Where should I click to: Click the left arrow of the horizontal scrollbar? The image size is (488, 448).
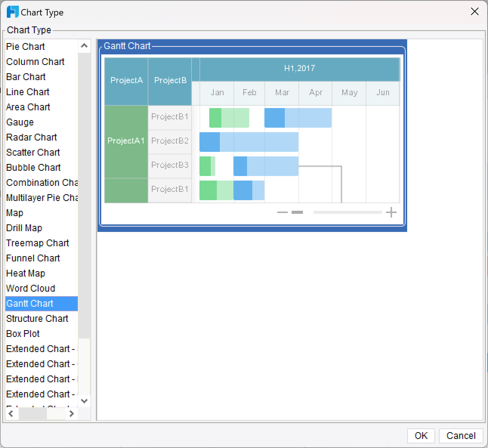[x=11, y=414]
